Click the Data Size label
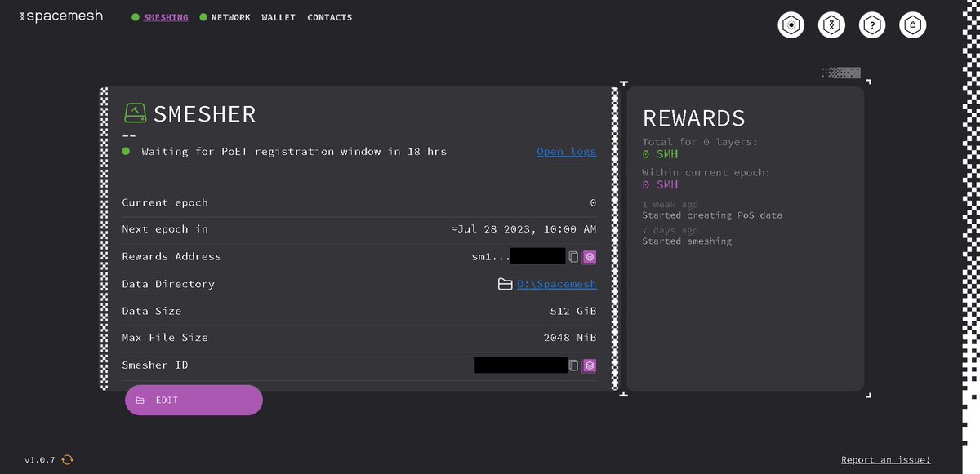The image size is (980, 474). [152, 311]
